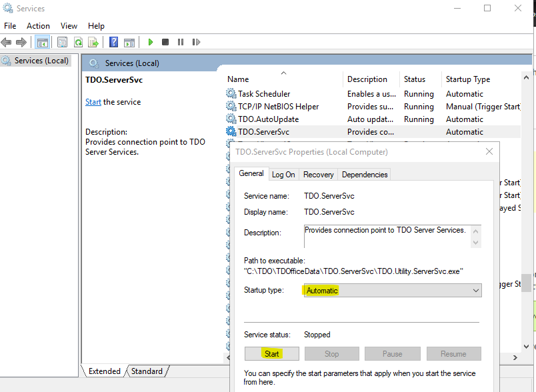
Task: Sort services by Name column header
Action: [238, 79]
